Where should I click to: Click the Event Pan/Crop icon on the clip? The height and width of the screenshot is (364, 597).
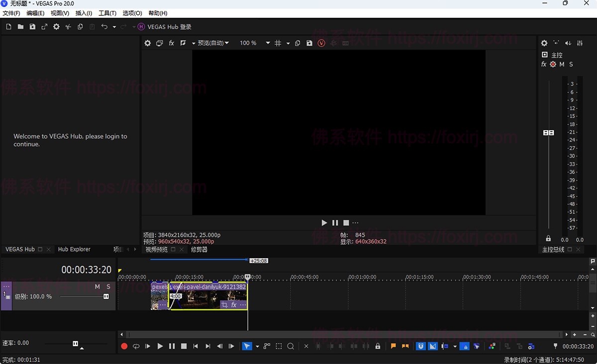(x=224, y=305)
